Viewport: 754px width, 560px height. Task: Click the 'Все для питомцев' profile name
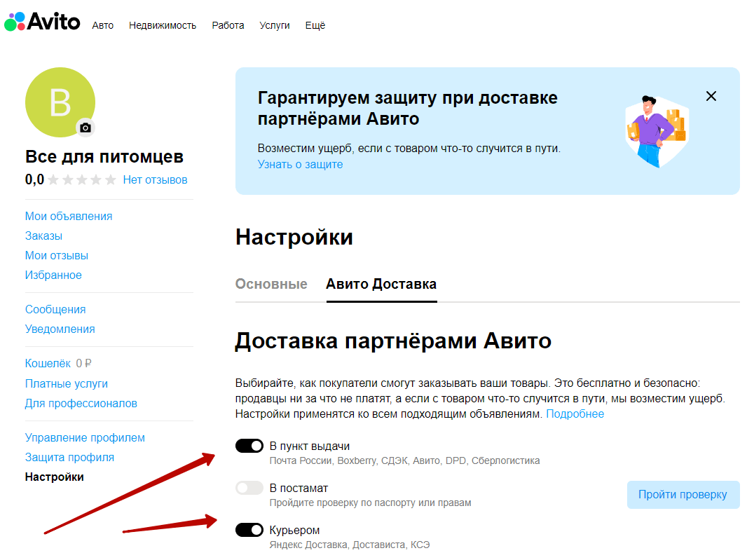click(x=104, y=157)
